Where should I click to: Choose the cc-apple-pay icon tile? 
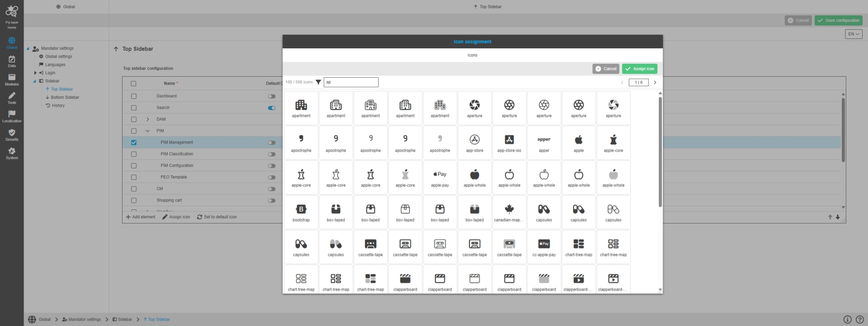pos(544,247)
